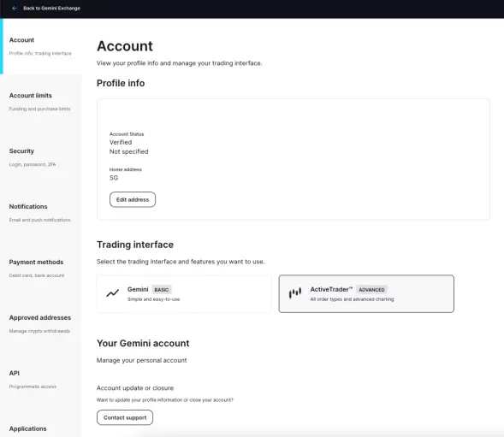
Task: Click the Verified account status text
Action: coord(121,142)
